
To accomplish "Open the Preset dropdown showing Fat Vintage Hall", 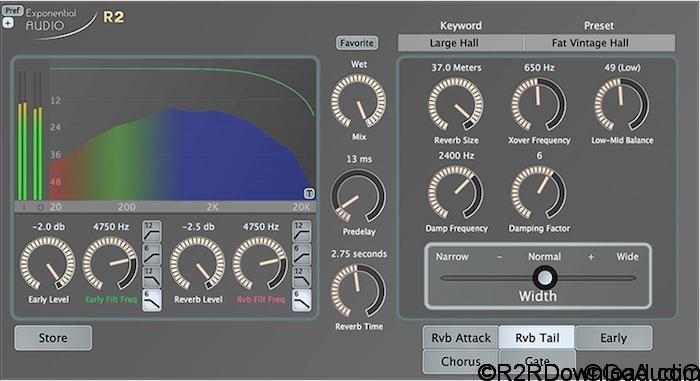I will pyautogui.click(x=599, y=43).
